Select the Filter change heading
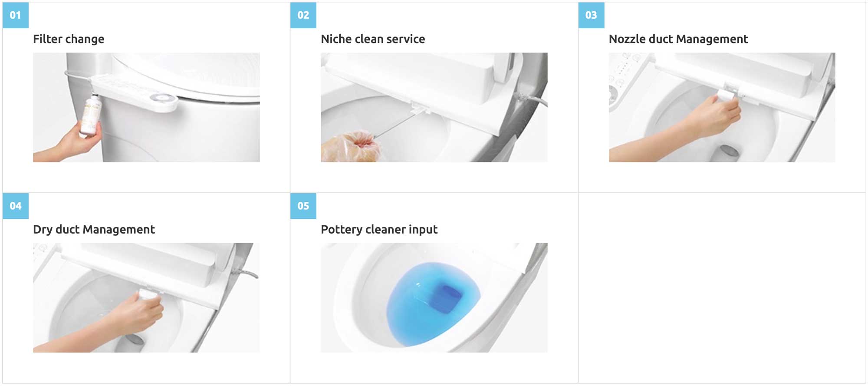Viewport: 868px width, 386px height. pos(69,39)
